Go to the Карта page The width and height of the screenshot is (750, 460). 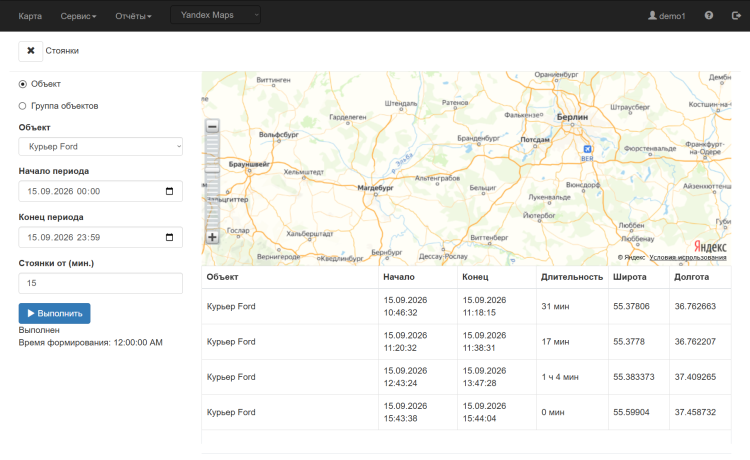tap(30, 16)
